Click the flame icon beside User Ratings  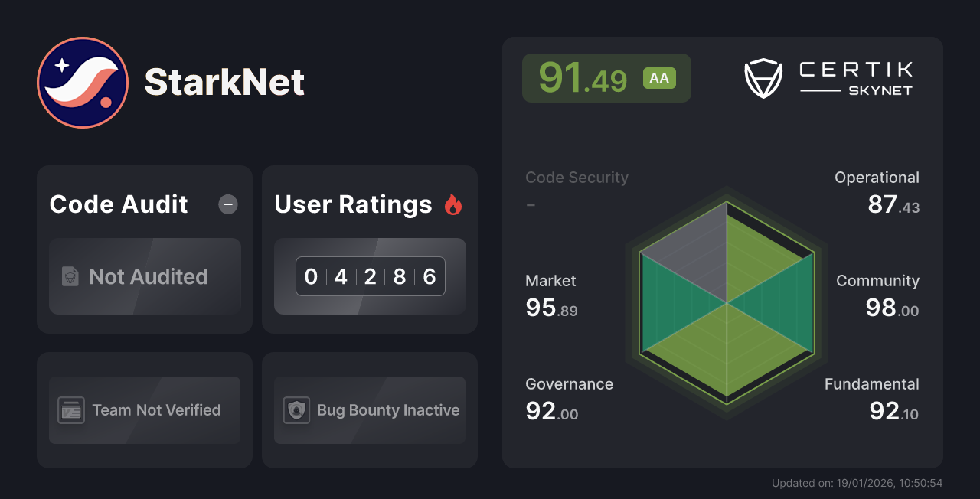(x=455, y=204)
